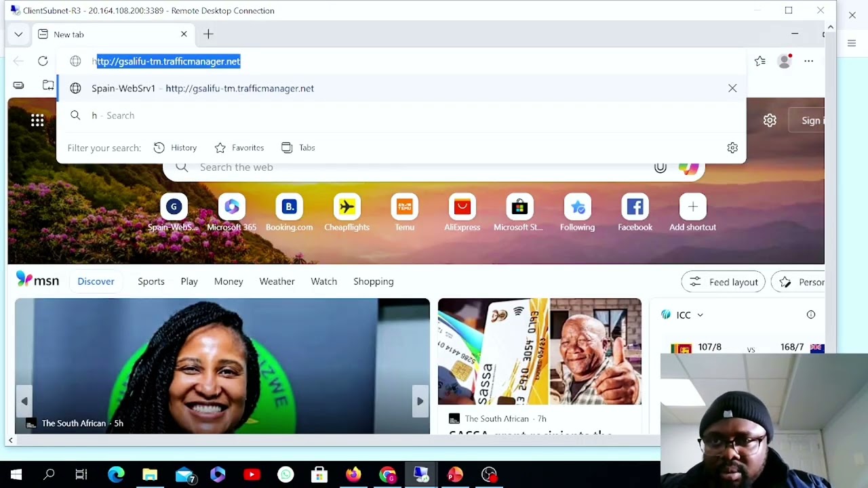The image size is (868, 488).
Task: Switch to the Watch tab
Action: pos(324,281)
